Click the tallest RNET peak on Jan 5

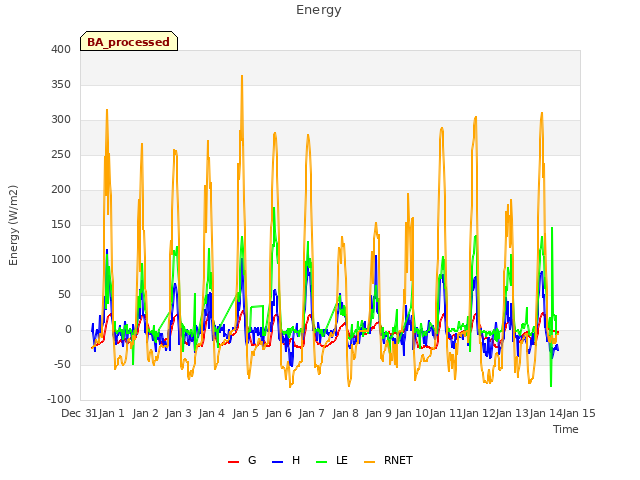pos(242,77)
